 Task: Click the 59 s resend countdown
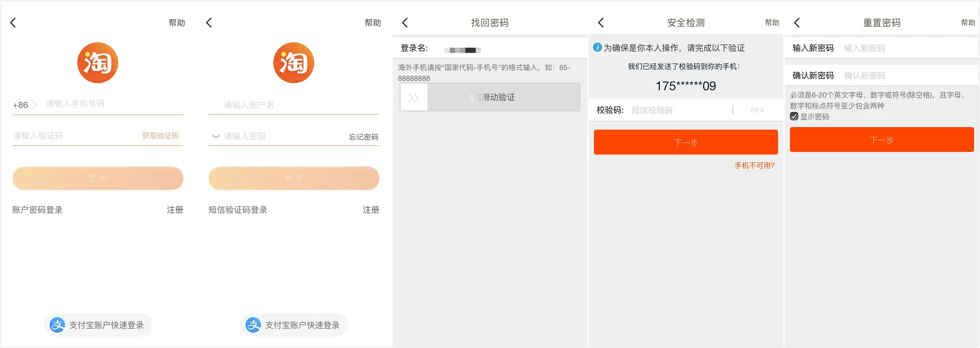(757, 110)
